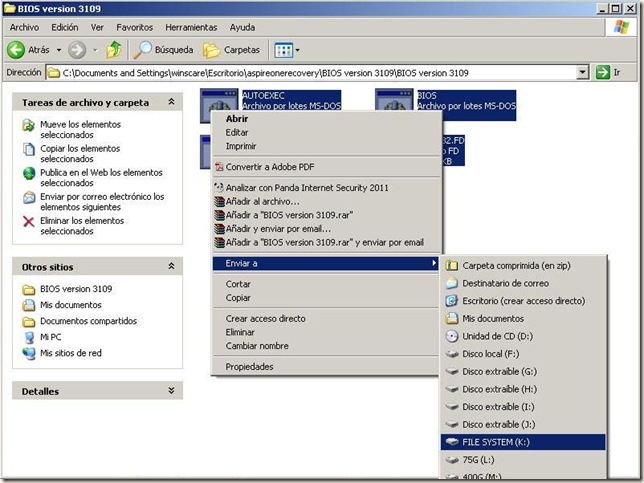Send to 75G (L:) drive
Viewport: 644px width, 483px height.
(523, 460)
